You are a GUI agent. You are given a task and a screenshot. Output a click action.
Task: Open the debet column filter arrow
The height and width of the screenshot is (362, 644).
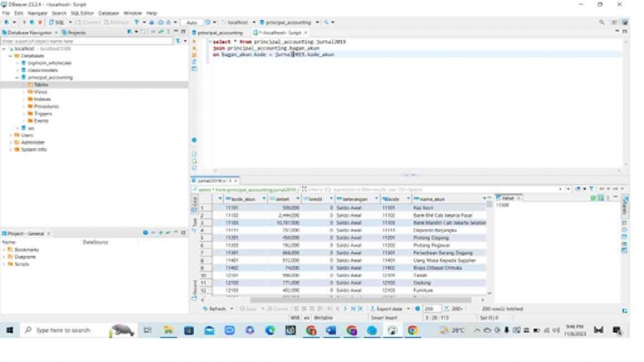(298, 199)
